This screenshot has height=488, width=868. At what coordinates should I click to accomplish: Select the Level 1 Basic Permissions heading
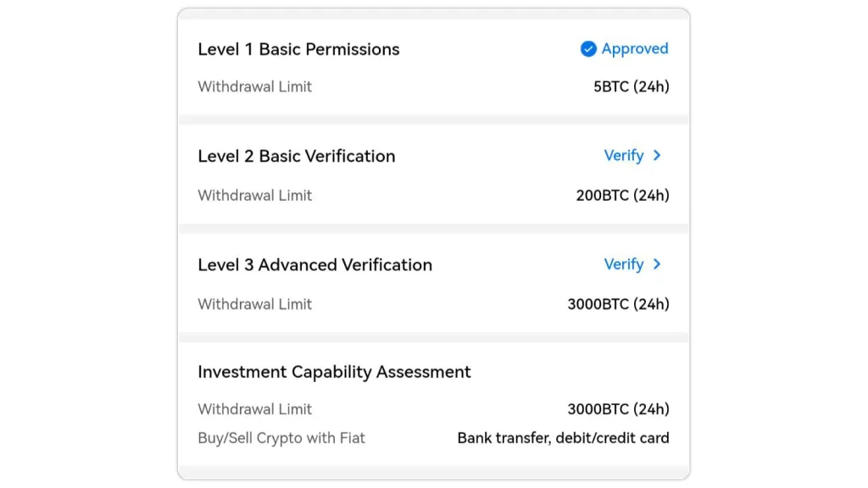[298, 49]
